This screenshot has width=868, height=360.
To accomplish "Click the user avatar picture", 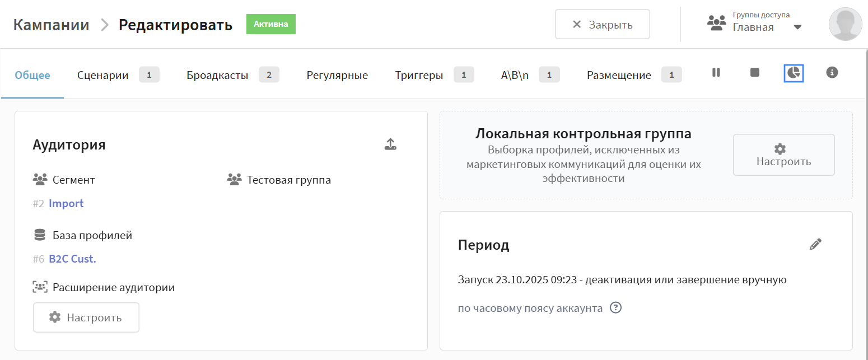I will point(845,24).
